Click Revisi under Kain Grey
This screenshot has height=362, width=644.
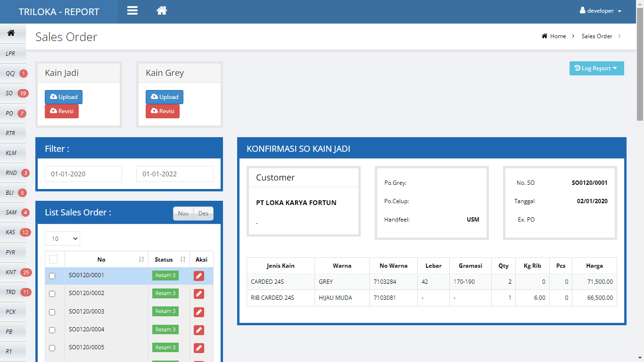pyautogui.click(x=163, y=111)
